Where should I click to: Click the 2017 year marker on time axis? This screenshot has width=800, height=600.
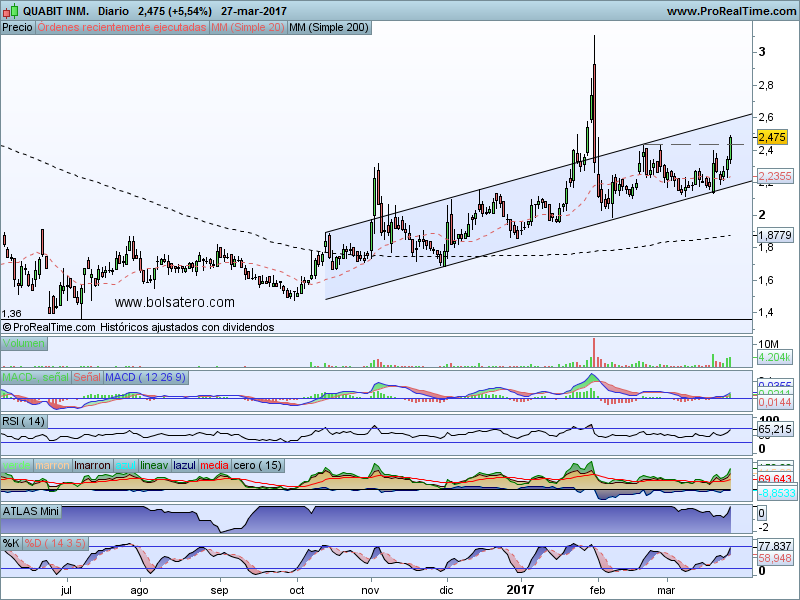522,592
